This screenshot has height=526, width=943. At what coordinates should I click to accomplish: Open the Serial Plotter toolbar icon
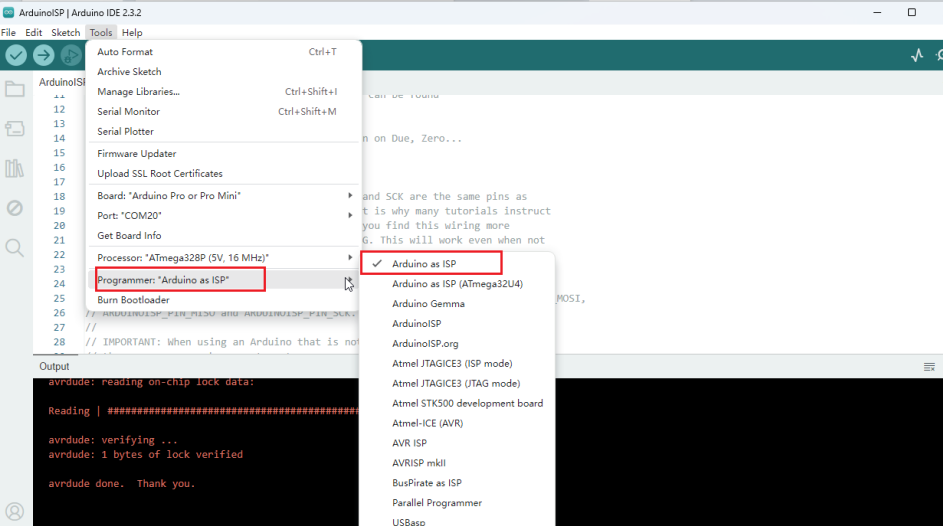pos(917,56)
